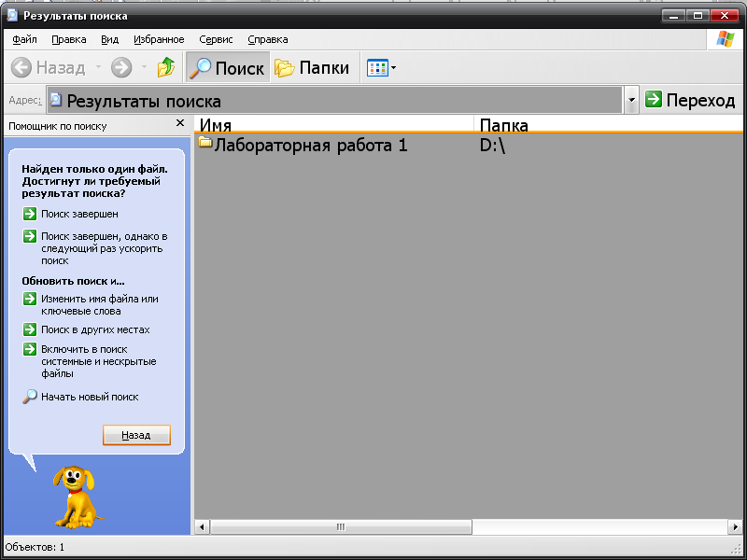Viewport: 747px width, 560px height.
Task: Open the Вид menu
Action: coord(109,39)
